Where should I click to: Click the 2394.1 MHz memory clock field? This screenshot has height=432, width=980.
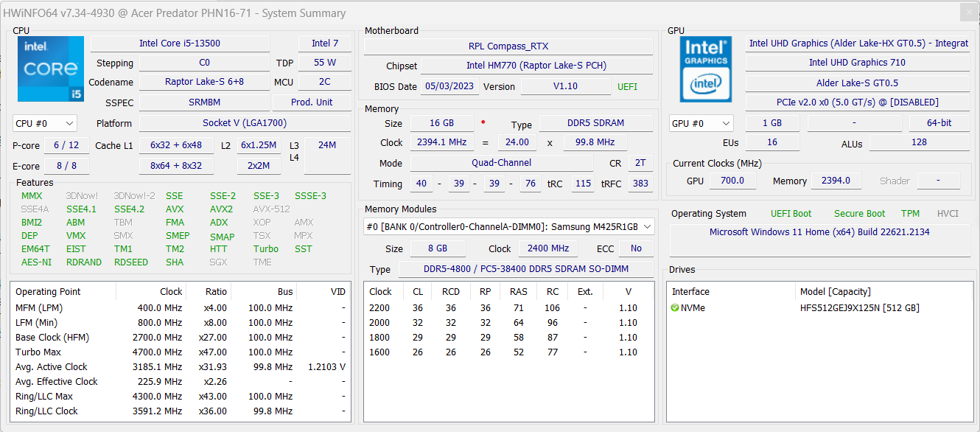click(442, 142)
